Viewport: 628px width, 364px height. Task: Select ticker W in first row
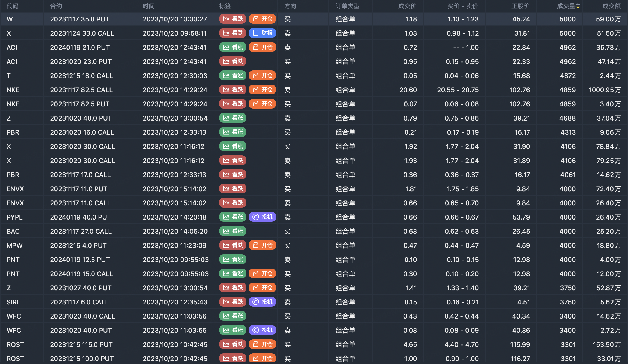click(10, 19)
